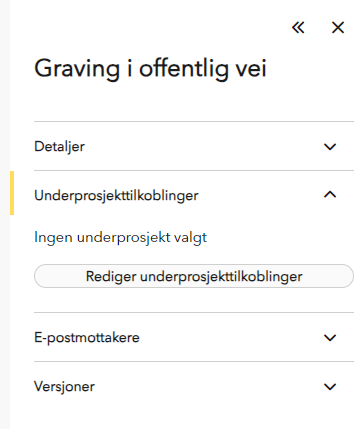Click the gray strip along panel's left edge
This screenshot has width=360, height=429.
click(5, 214)
